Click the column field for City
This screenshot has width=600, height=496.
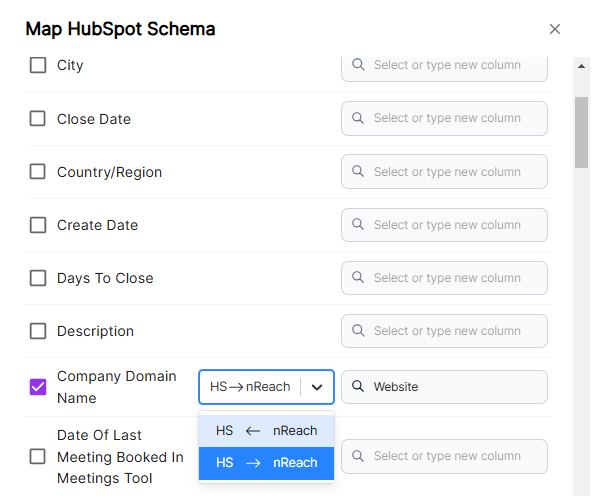pos(444,68)
